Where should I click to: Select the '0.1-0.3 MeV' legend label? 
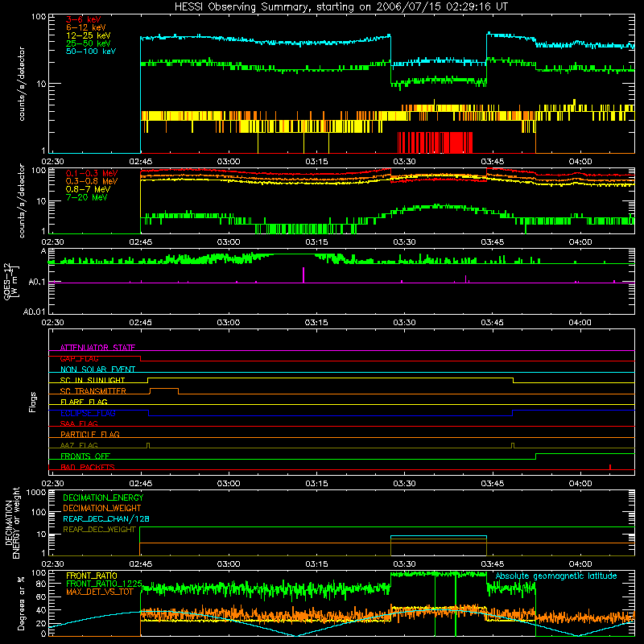pyautogui.click(x=92, y=173)
